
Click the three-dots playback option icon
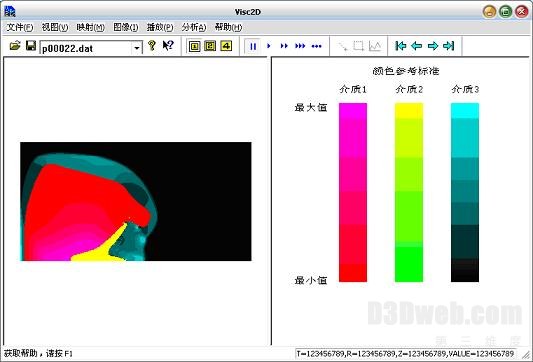coord(316,46)
